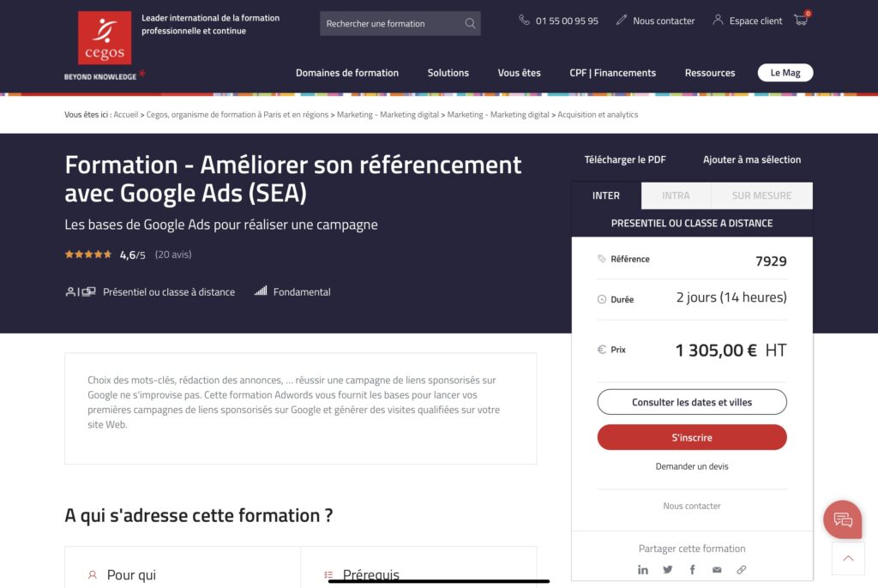
Task: Click the duration text 2 jours (14 heures)
Action: click(x=731, y=297)
